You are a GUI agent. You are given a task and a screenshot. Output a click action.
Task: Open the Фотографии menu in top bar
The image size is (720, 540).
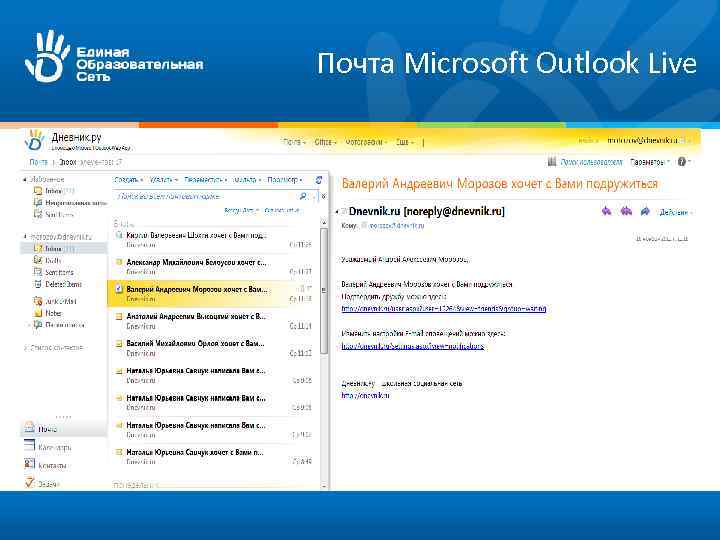point(366,142)
